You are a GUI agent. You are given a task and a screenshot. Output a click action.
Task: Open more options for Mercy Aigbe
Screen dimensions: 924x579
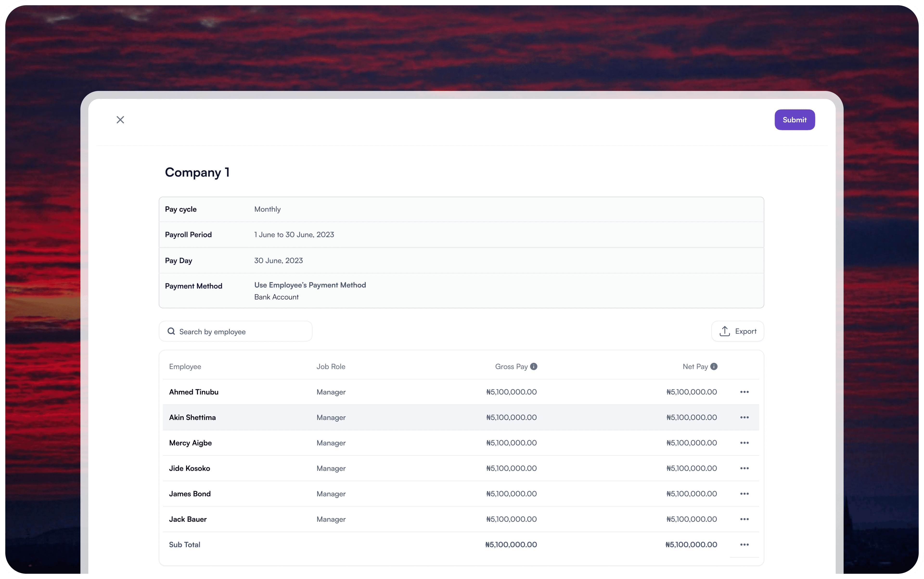click(x=744, y=443)
